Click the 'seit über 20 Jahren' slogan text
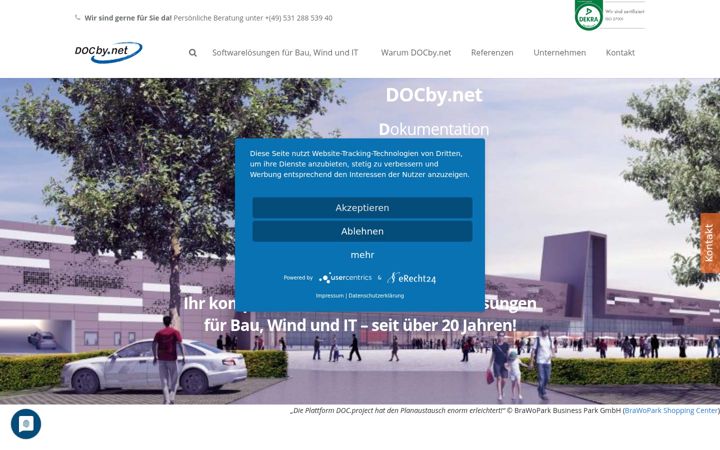This screenshot has height=450, width=720. (x=444, y=325)
